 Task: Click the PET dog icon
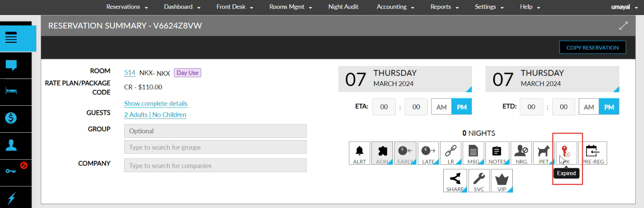544,153
